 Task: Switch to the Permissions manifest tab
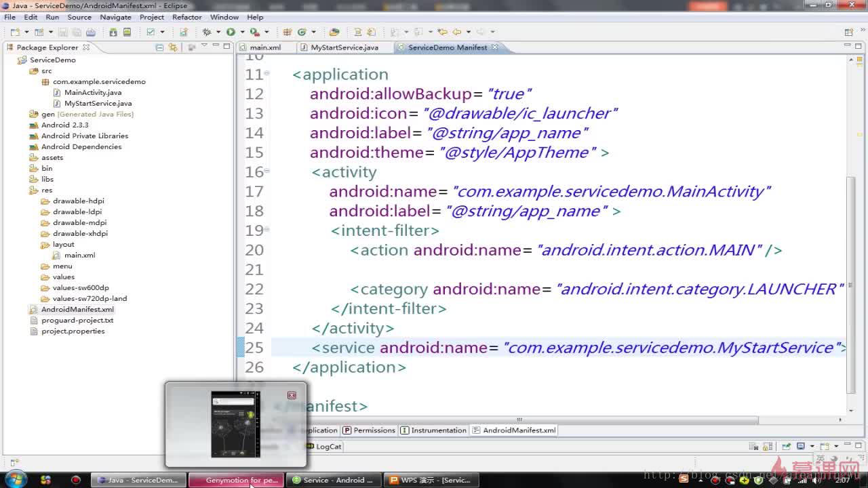[369, 430]
